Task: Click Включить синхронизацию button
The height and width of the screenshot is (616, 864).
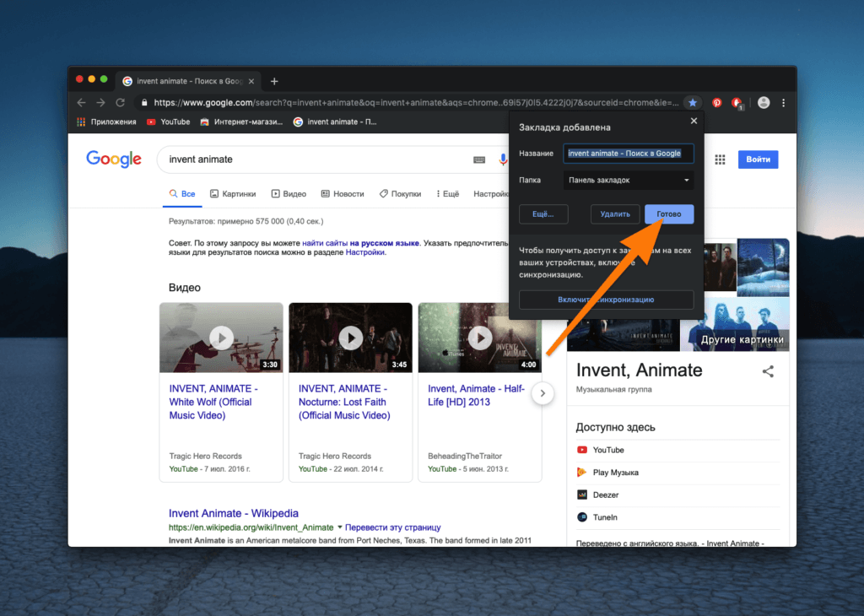Action: pos(606,300)
